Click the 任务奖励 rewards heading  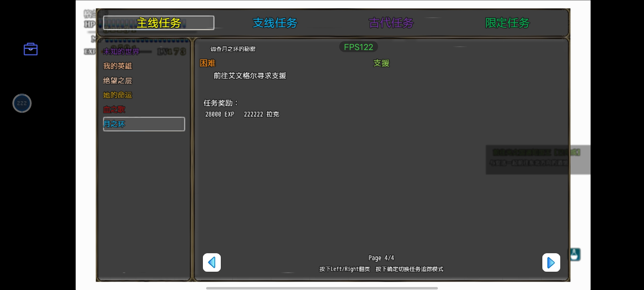pyautogui.click(x=220, y=103)
